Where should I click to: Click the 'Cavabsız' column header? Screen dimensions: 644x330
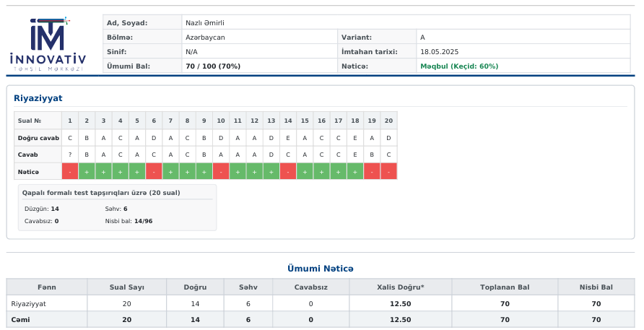(311, 287)
